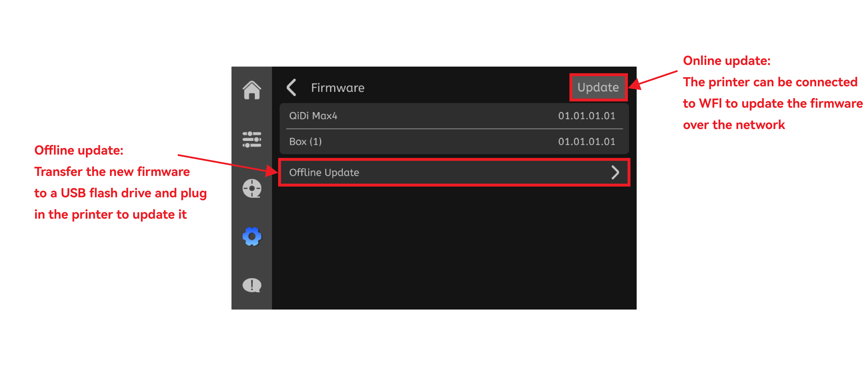868x376 pixels.
Task: Expand the Offline Update chevron arrow
Action: (615, 172)
